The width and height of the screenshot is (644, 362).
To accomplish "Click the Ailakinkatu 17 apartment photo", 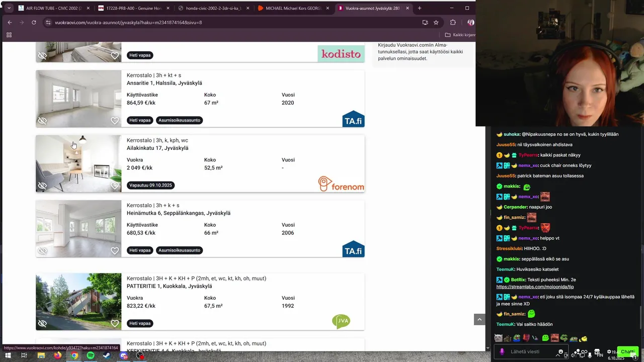I will (x=78, y=163).
